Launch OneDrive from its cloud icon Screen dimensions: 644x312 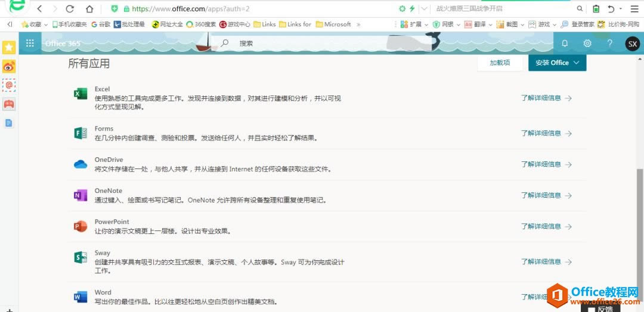[x=80, y=164]
